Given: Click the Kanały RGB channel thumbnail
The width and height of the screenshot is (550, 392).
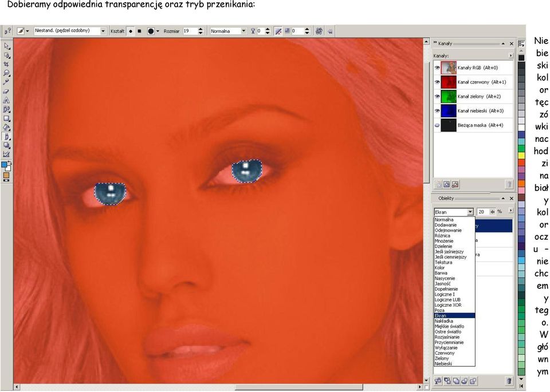Looking at the screenshot, I should (449, 68).
